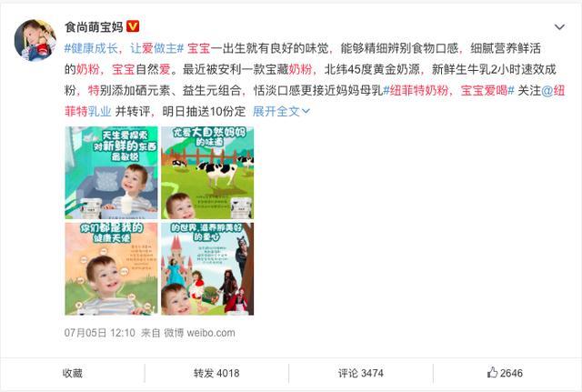582x392 pixels.
Task: Open the 健康天使 baby thumbnail
Action: [x=111, y=268]
